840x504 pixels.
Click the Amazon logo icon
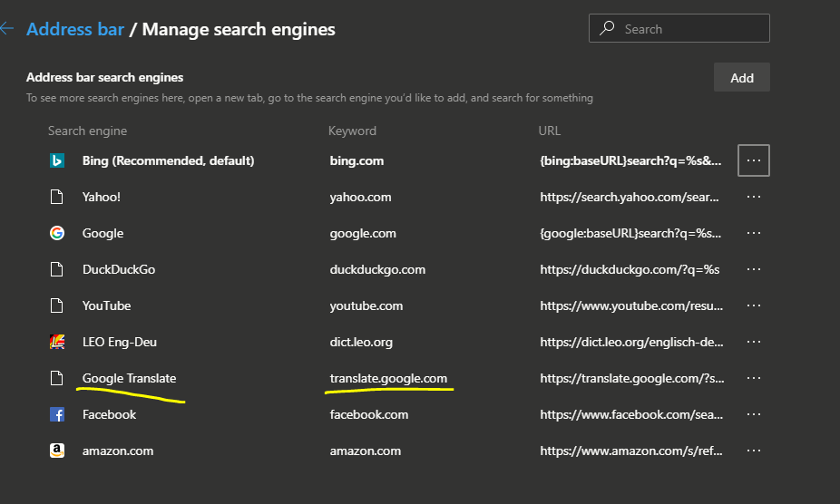pyautogui.click(x=56, y=451)
